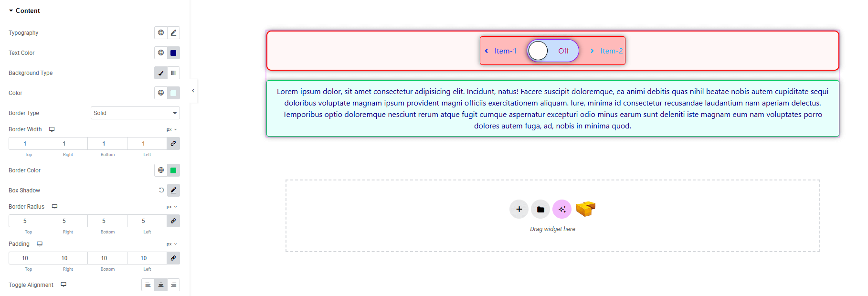Set toggle alignment to right
This screenshot has width=868, height=296.
(x=173, y=285)
